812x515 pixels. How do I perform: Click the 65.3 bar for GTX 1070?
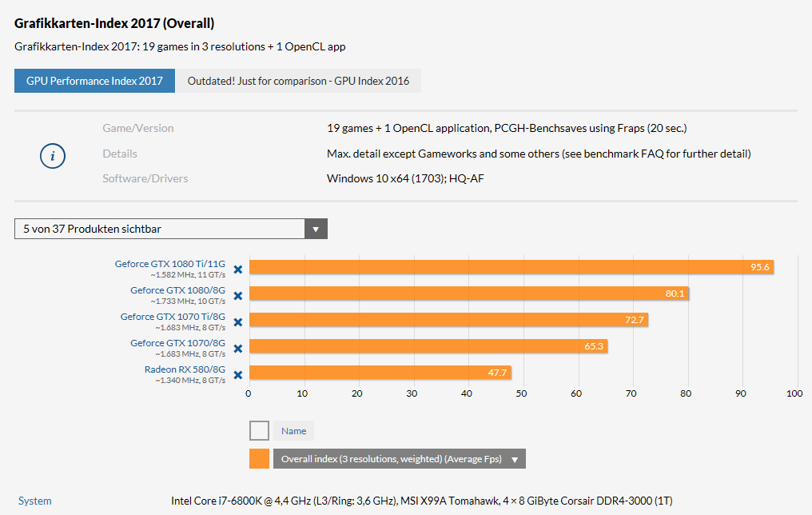point(428,346)
